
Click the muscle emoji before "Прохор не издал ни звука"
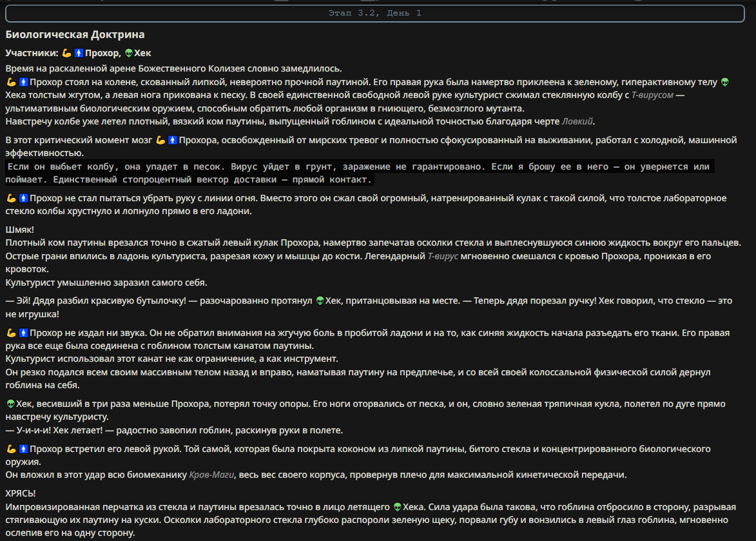coord(11,333)
